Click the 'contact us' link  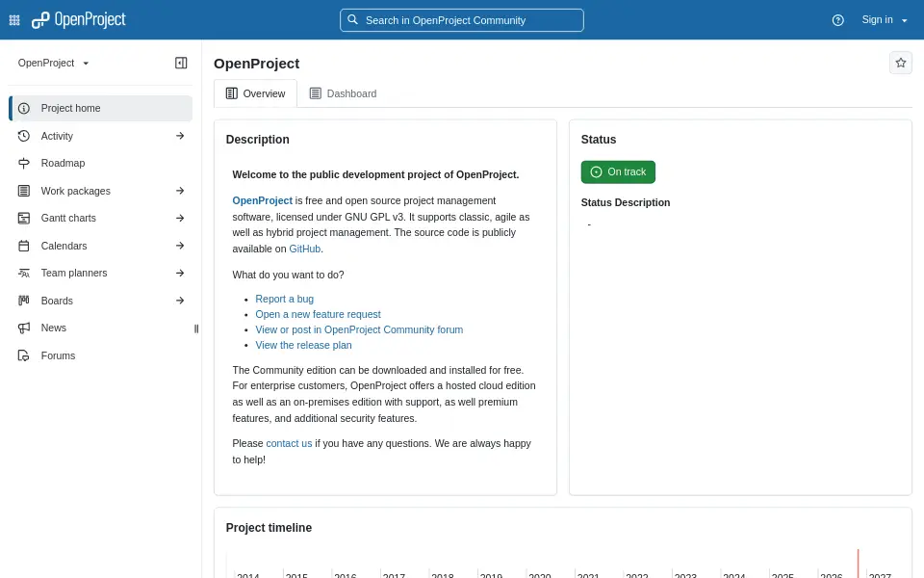coord(289,443)
